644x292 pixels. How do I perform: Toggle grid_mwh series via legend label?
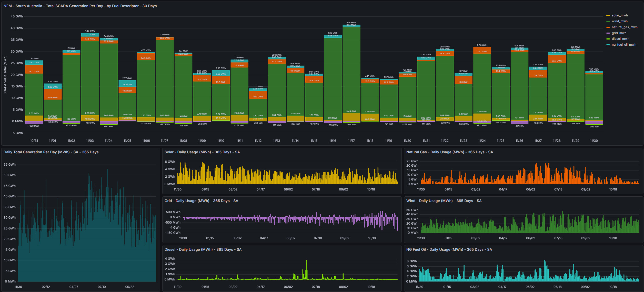coord(619,33)
